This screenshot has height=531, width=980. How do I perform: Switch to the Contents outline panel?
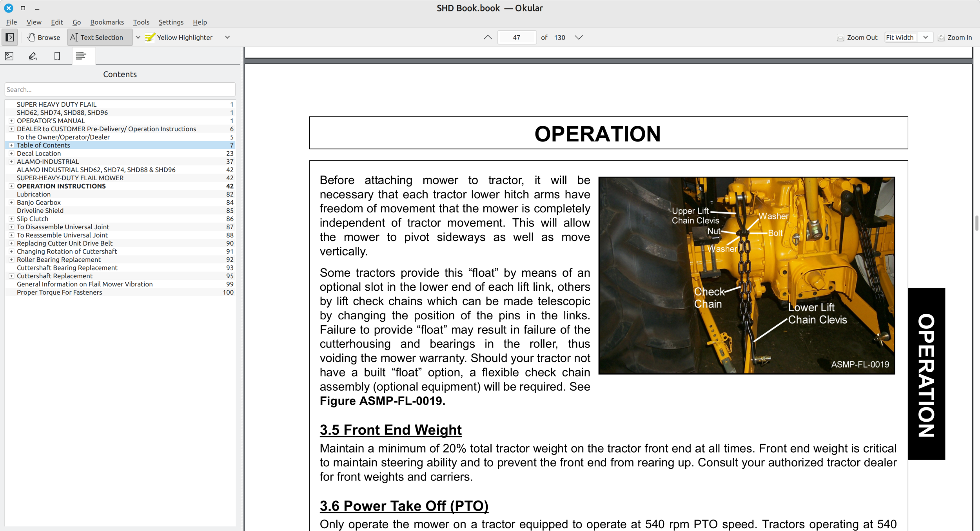click(x=81, y=56)
